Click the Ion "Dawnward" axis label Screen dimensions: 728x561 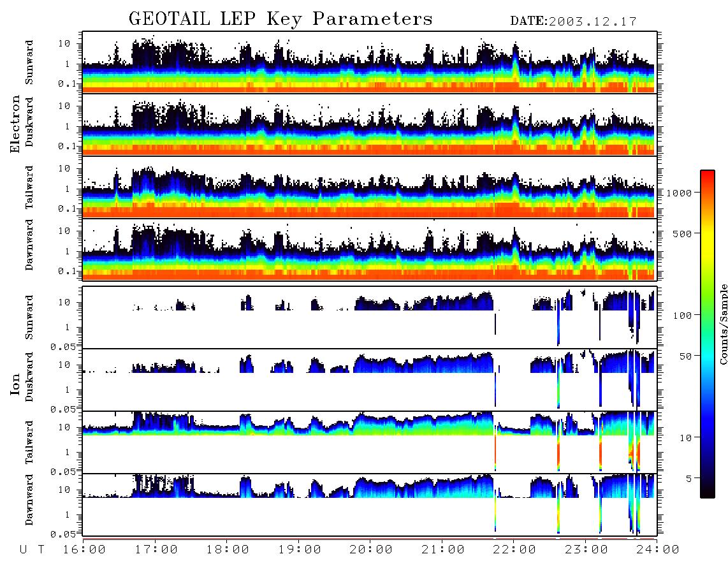[x=29, y=500]
